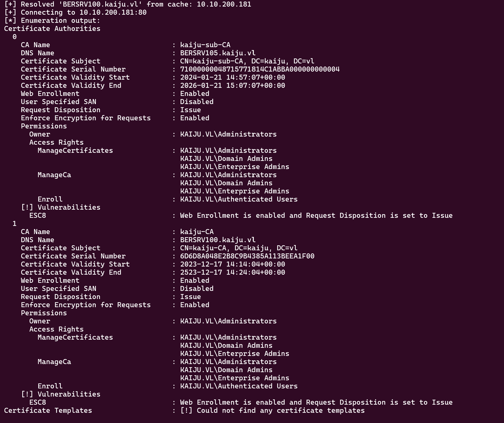The width and height of the screenshot is (504, 423).
Task: Click the first '[!] Vulnerabilities' heading
Action: click(61, 208)
